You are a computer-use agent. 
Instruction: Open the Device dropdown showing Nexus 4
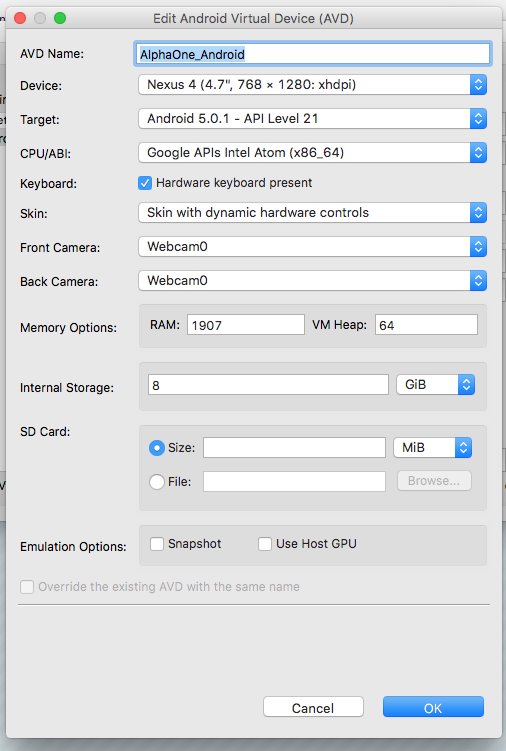(x=312, y=85)
